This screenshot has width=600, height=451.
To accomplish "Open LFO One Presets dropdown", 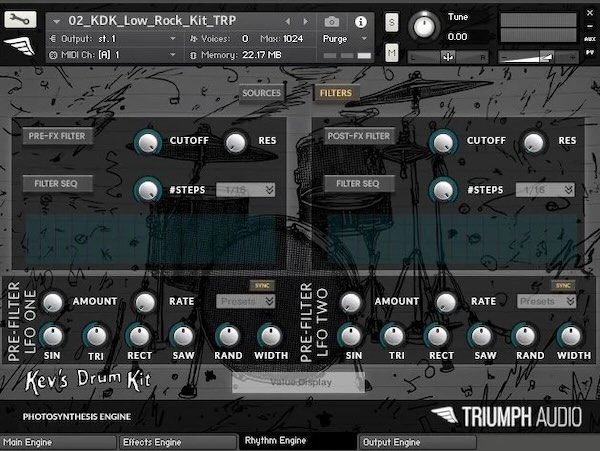I will (246, 301).
